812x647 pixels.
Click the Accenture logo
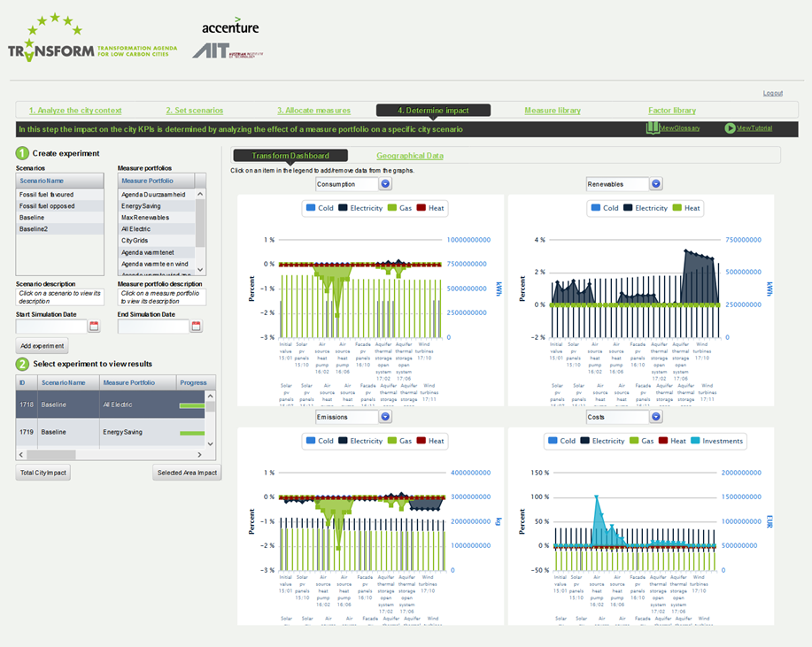tap(230, 26)
